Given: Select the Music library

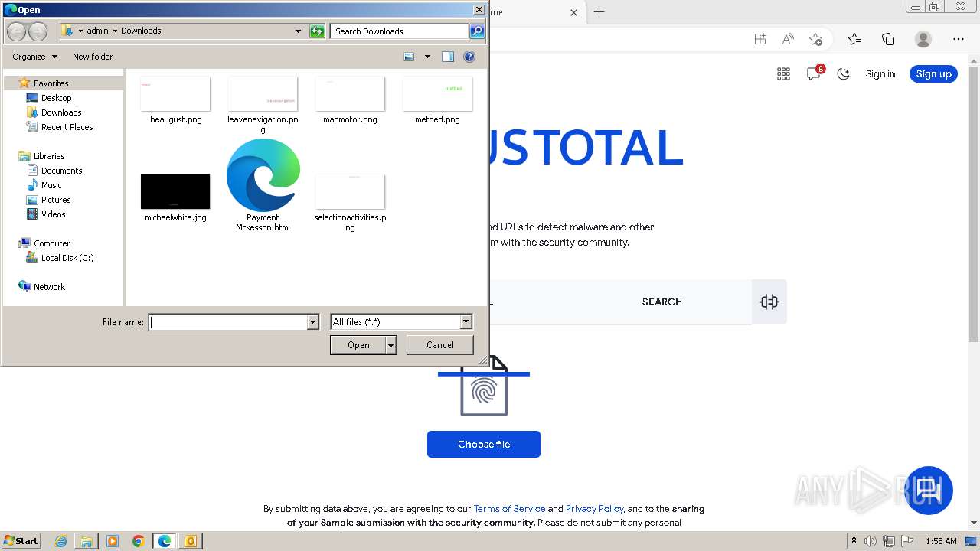Looking at the screenshot, I should coord(51,185).
